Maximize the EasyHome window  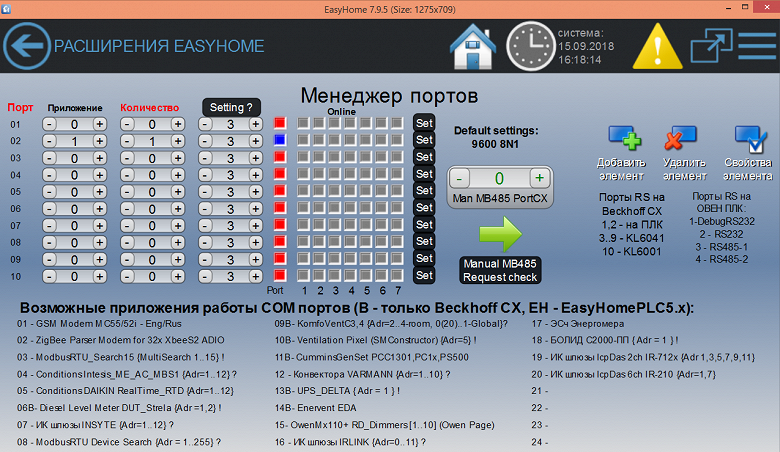(745, 7)
